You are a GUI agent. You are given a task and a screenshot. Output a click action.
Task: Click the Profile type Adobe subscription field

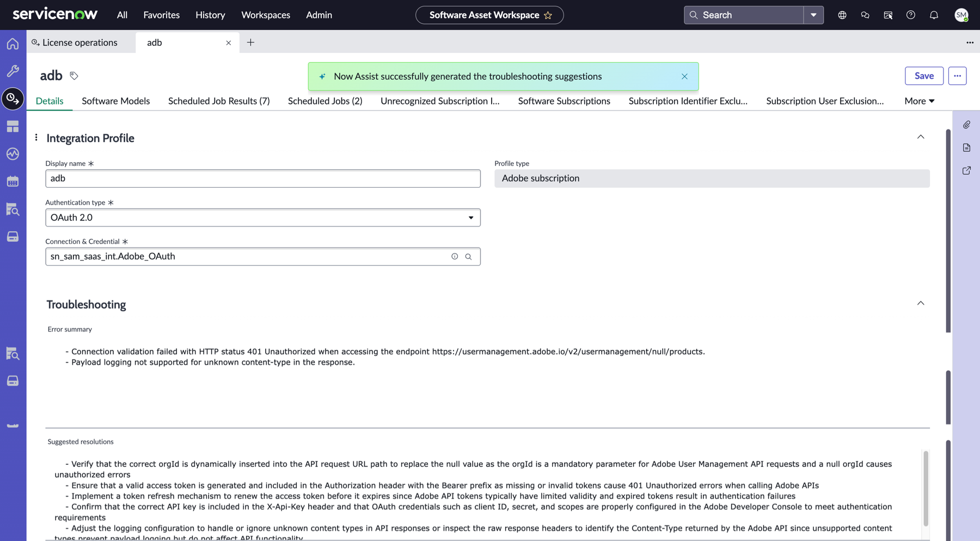[712, 179]
